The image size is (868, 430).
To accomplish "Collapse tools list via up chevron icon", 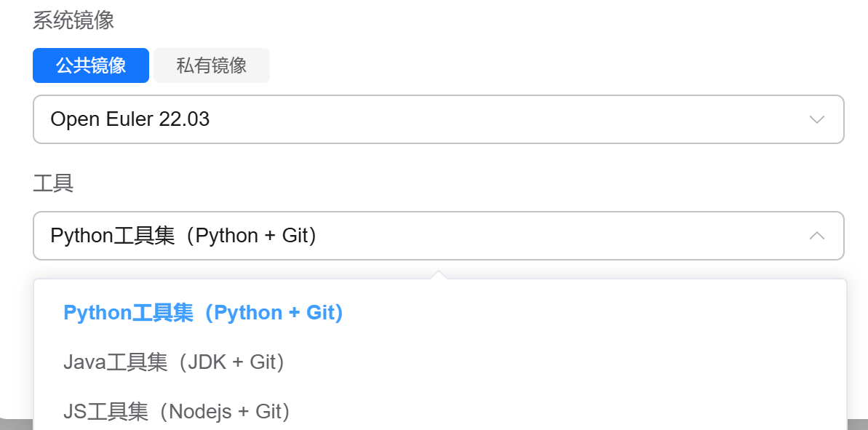I will 816,236.
